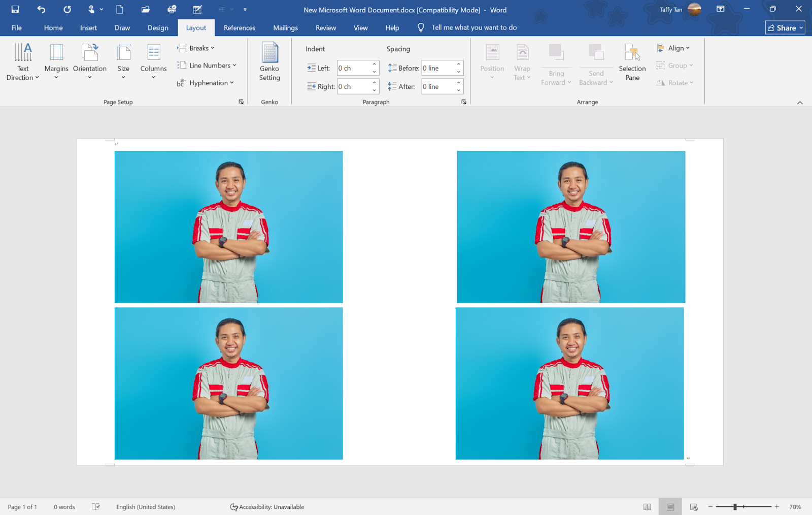812x515 pixels.
Task: Open Position options
Action: (x=492, y=62)
